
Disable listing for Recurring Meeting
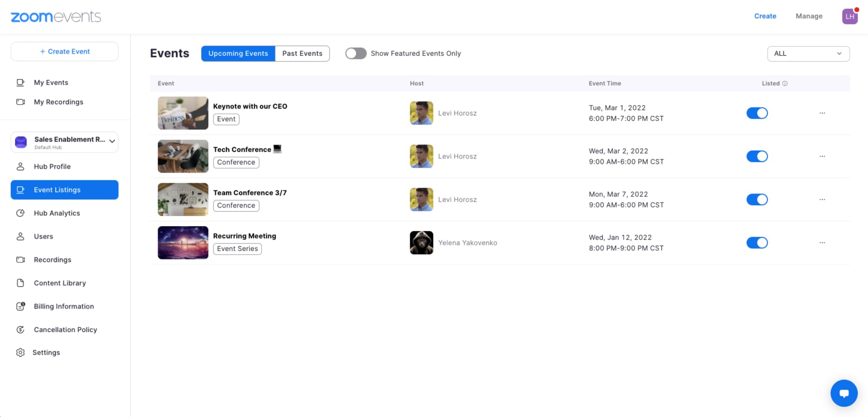757,243
